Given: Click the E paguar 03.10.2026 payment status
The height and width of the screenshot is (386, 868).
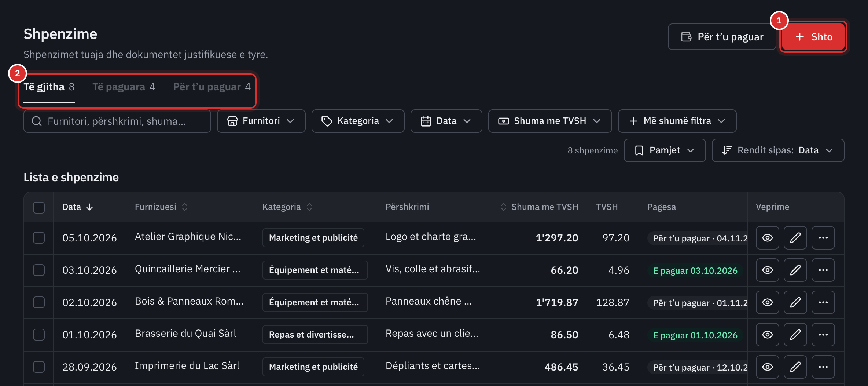Looking at the screenshot, I should (x=695, y=271).
